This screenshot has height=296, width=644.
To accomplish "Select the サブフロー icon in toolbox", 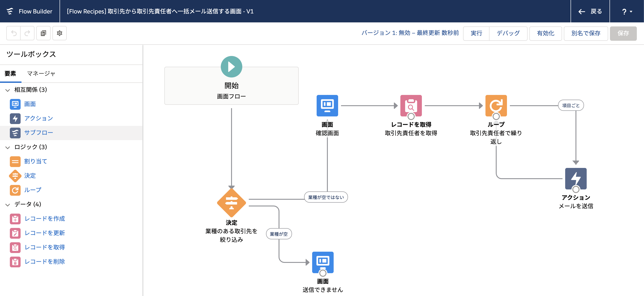I will point(15,133).
